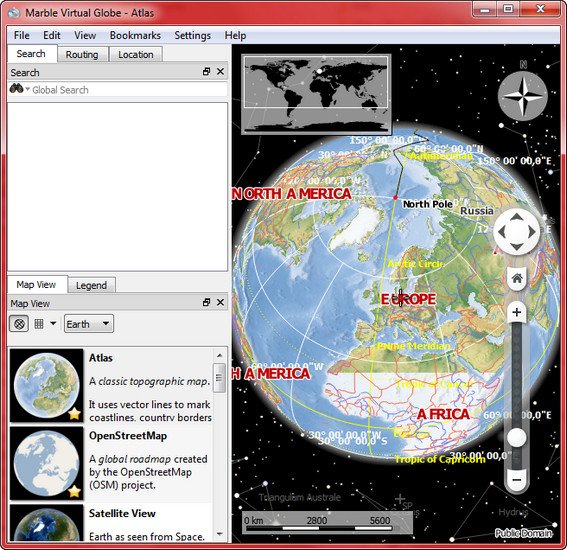Click the compass rose on the map
This screenshot has height=550, width=567.
tap(523, 96)
